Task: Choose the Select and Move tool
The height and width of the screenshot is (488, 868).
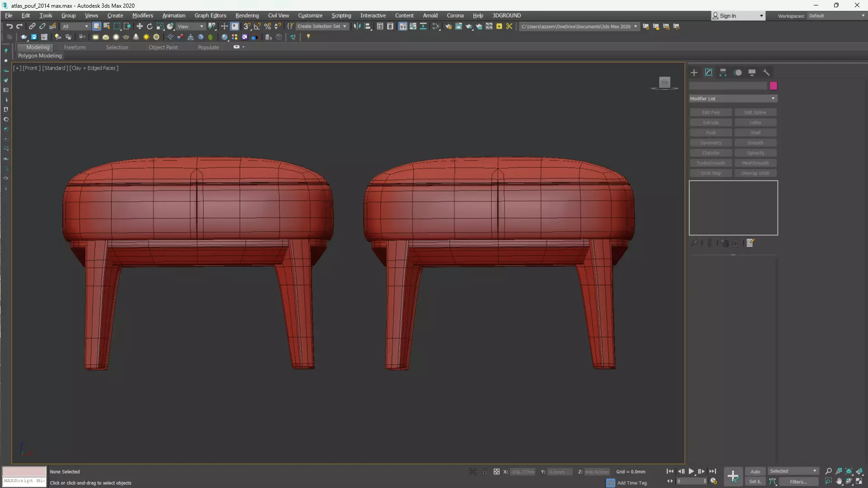Action: click(139, 26)
